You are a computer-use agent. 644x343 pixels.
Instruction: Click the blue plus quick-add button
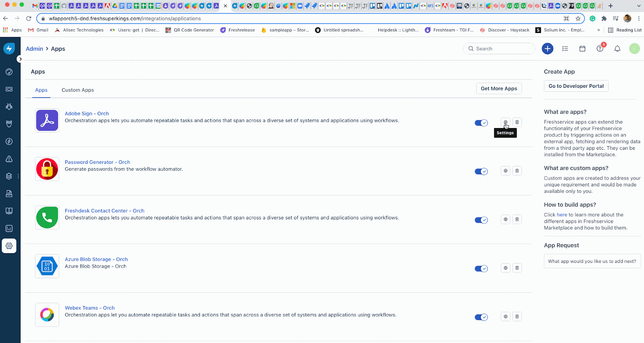tap(547, 49)
